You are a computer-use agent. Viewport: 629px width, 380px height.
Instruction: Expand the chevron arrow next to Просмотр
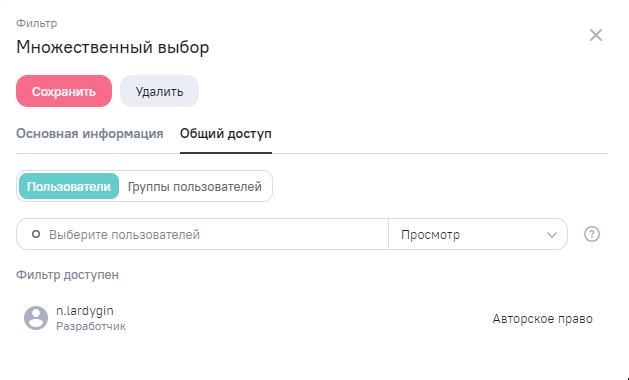552,234
